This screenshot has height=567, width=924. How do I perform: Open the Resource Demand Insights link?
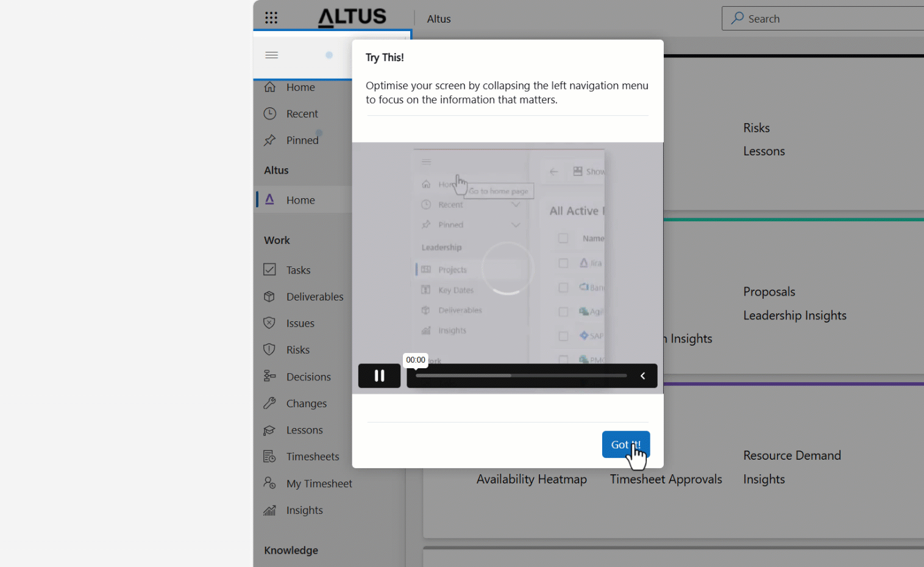(792, 467)
